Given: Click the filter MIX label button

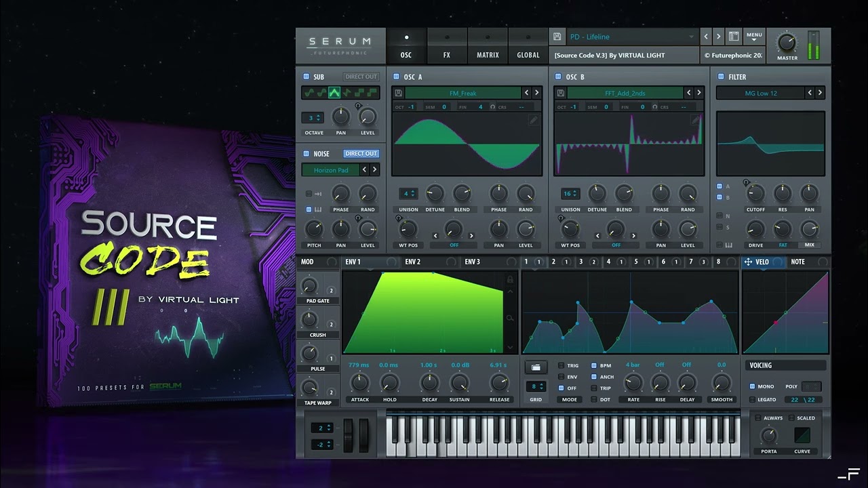Looking at the screenshot, I should tap(809, 245).
